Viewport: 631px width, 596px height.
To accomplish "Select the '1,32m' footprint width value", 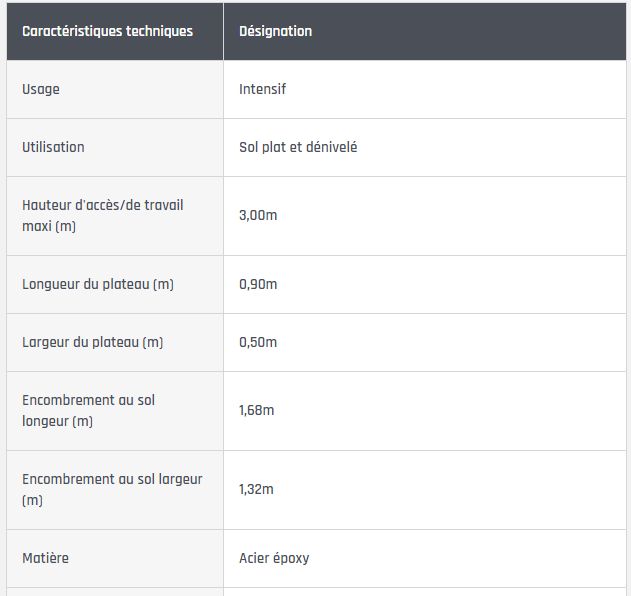I will [x=256, y=489].
